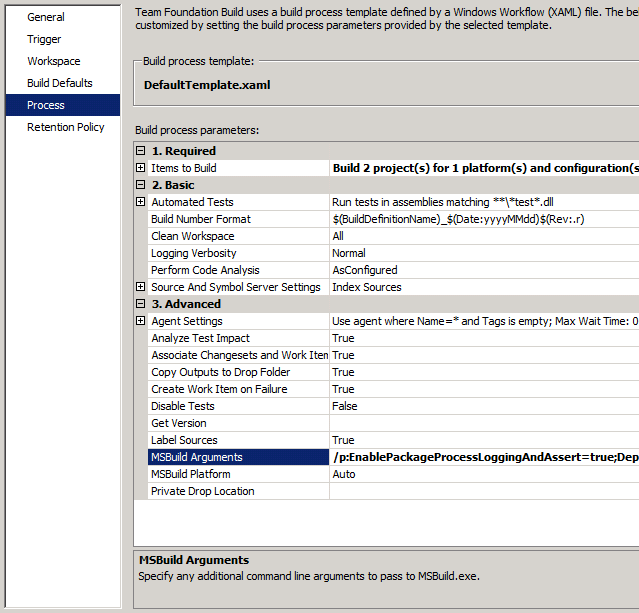Select the MSBuild Platform property
The image size is (639, 613).
click(238, 474)
